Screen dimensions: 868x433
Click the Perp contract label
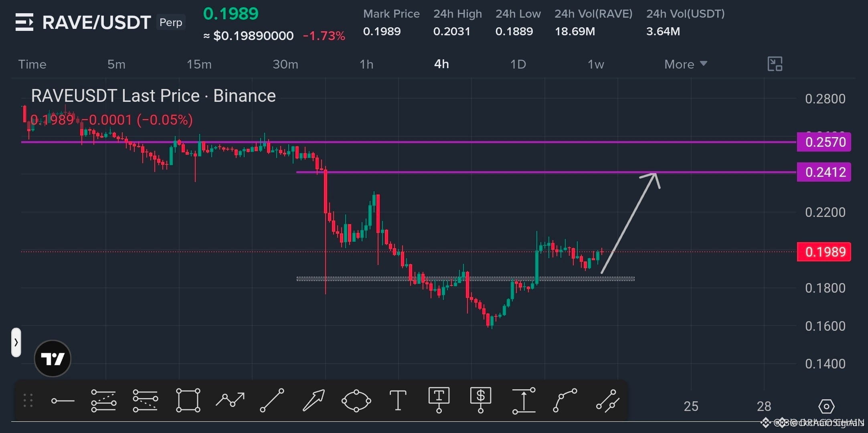tap(171, 22)
